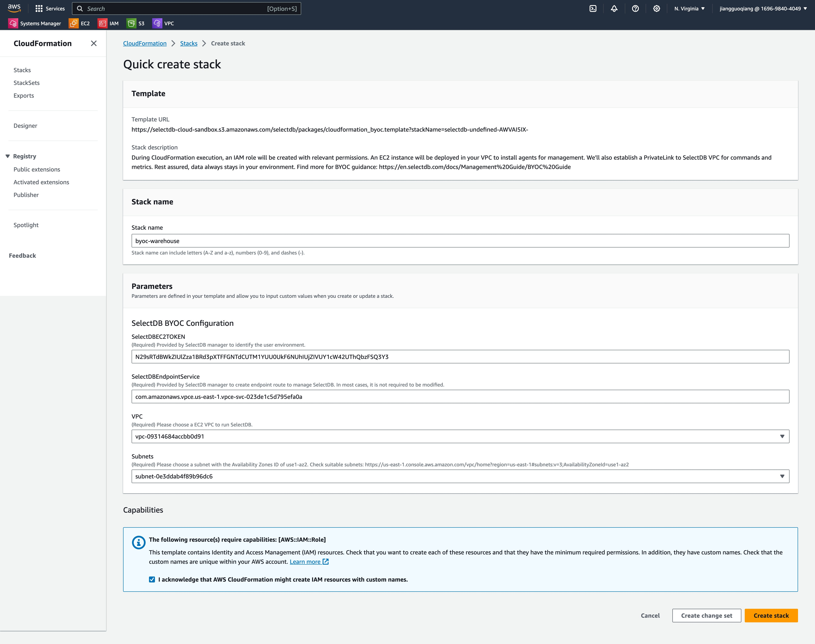Open the jiangguoqiang account menu

[763, 8]
